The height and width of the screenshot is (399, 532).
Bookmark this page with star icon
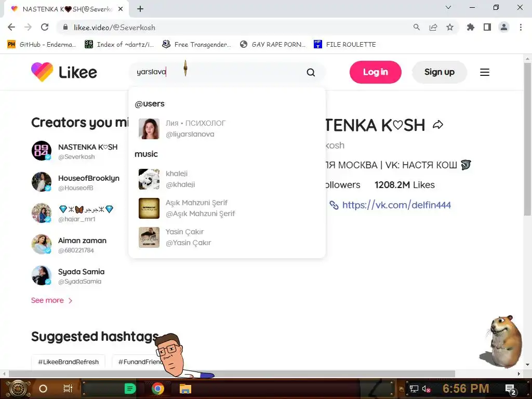[x=450, y=27]
